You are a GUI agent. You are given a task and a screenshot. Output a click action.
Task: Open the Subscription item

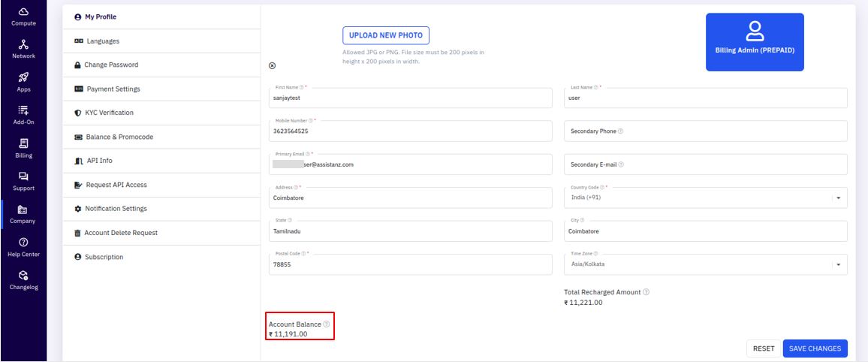(x=161, y=257)
